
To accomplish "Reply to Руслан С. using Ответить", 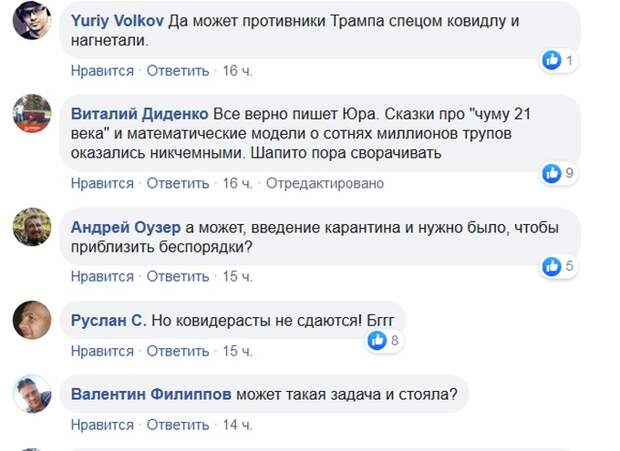I will coord(178,351).
